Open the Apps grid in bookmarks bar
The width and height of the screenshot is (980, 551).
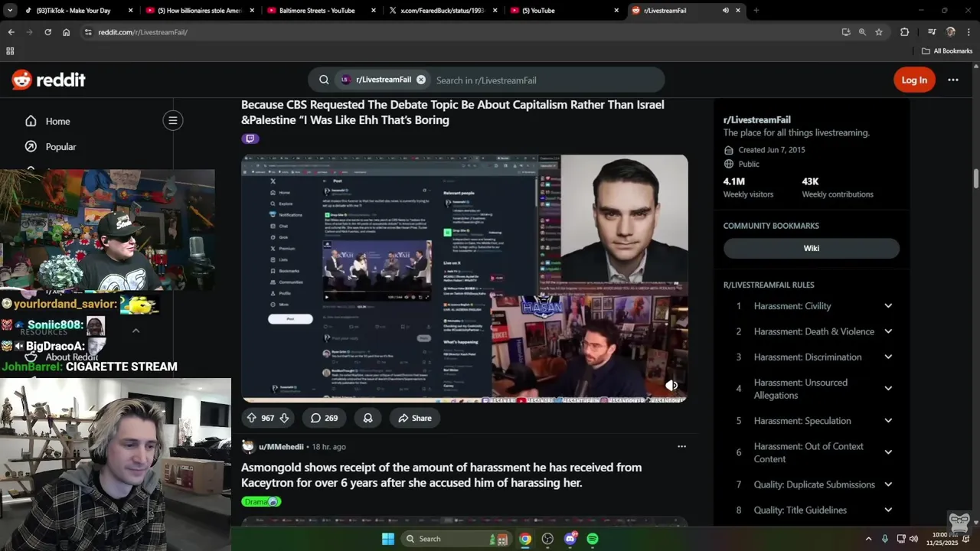[10, 51]
